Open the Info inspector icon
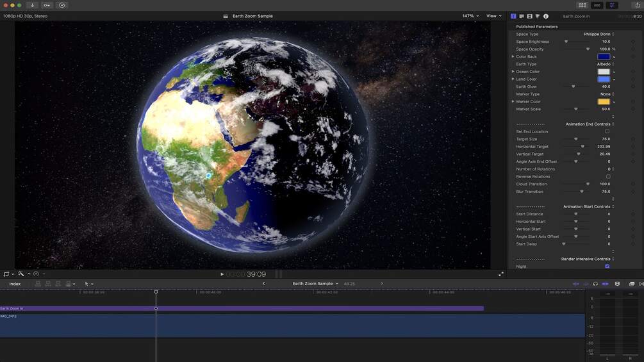644x362 pixels. point(546,16)
